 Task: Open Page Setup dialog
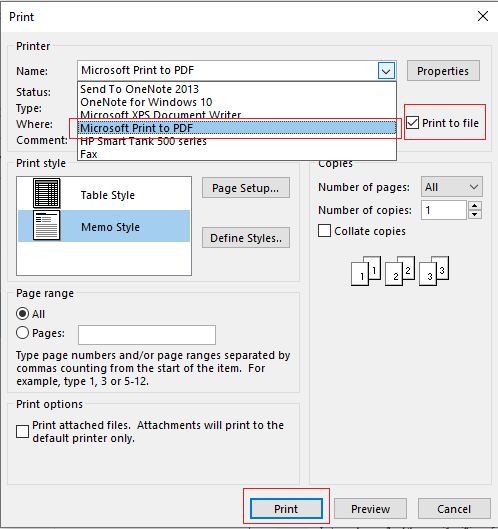point(246,188)
